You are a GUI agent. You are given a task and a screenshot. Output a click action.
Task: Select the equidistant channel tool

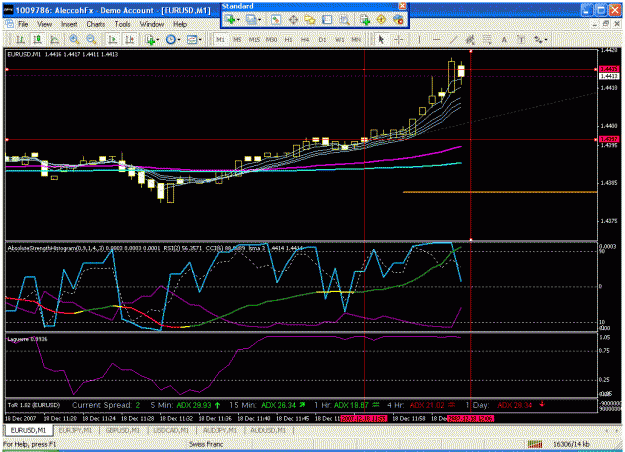pos(470,39)
